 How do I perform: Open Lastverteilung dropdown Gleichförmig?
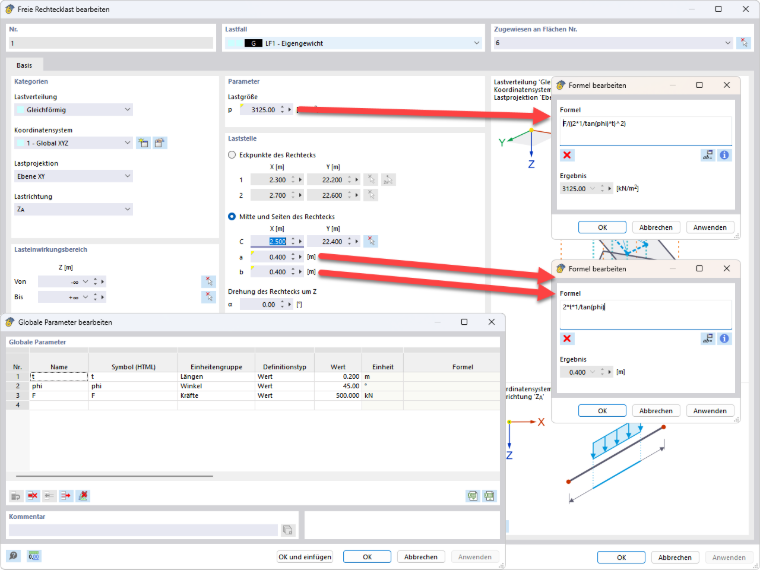tap(73, 110)
